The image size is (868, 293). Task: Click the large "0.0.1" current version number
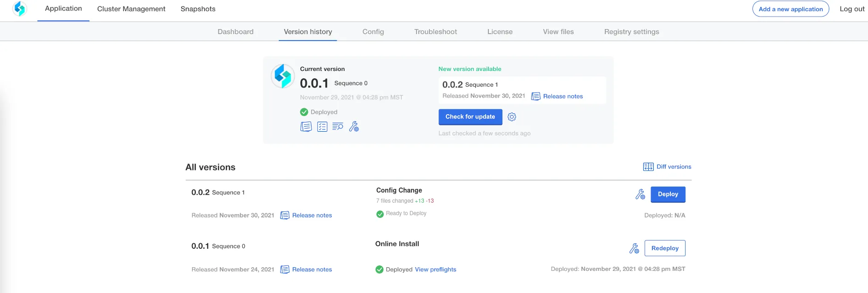(x=314, y=83)
